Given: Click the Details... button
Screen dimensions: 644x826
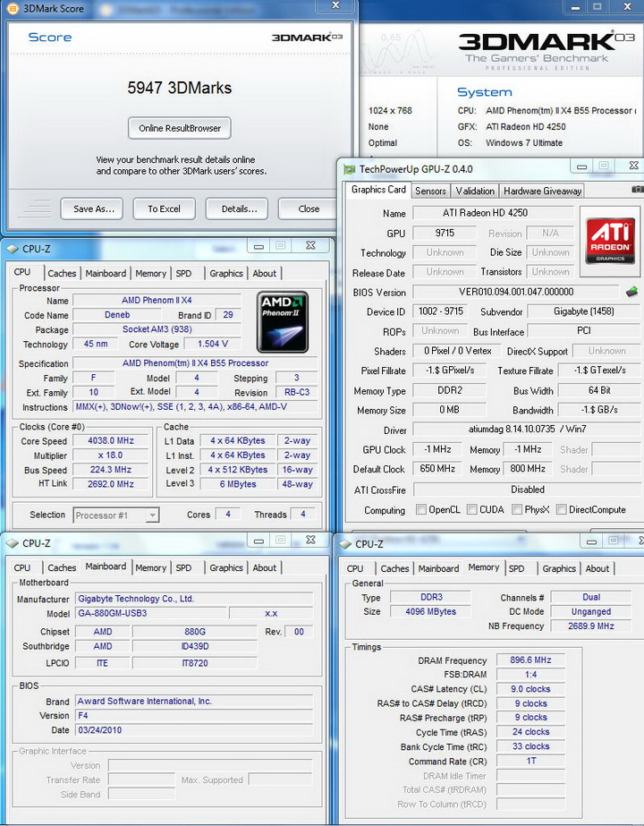Looking at the screenshot, I should tap(237, 209).
